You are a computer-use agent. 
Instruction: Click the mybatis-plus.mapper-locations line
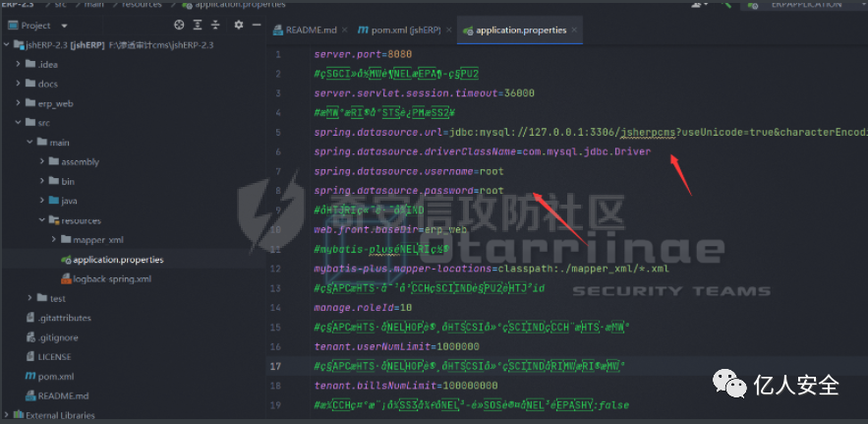point(492,269)
